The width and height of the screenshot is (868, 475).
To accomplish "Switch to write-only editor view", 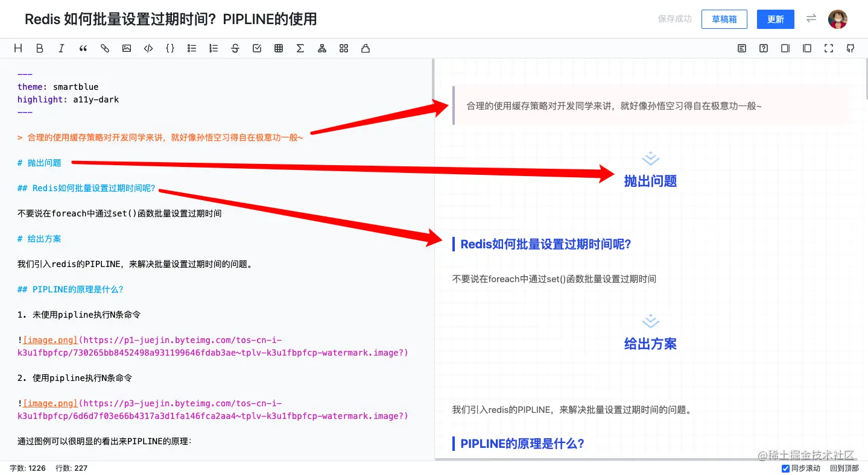I will pos(785,49).
